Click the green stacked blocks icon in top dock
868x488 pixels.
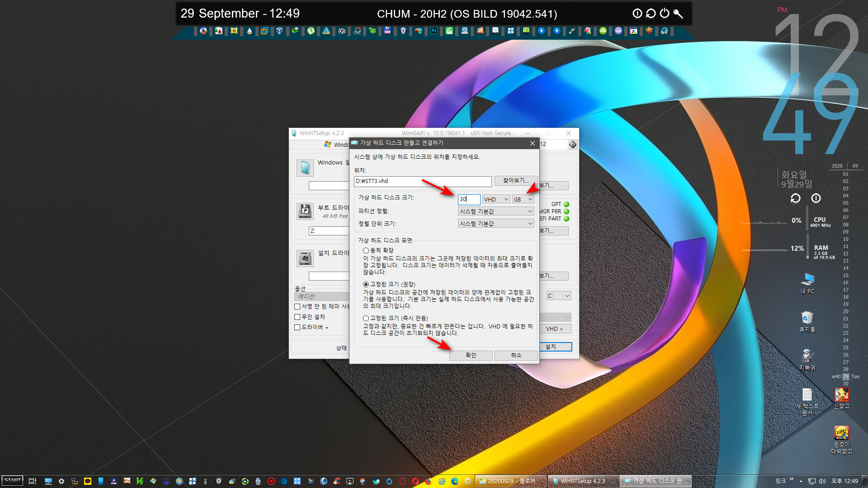(x=373, y=31)
